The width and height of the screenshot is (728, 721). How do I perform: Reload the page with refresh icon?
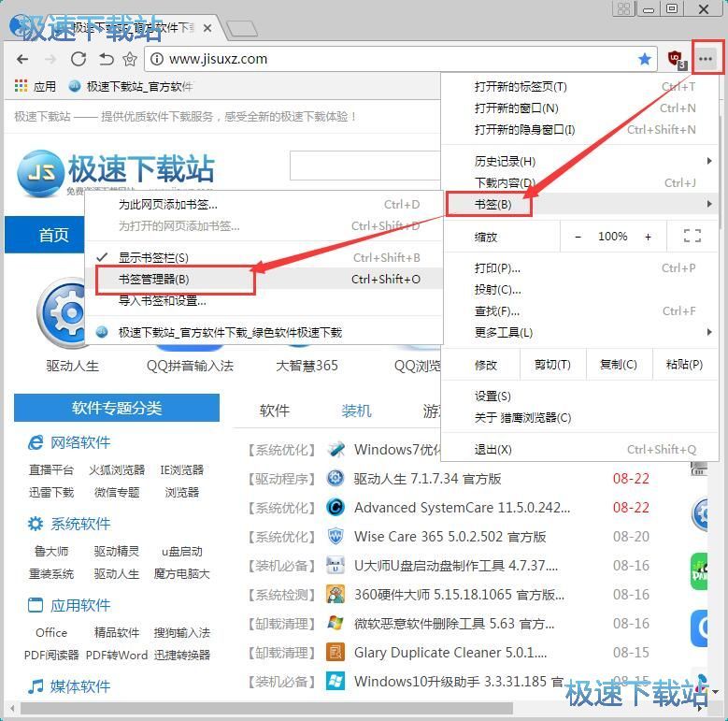78,59
